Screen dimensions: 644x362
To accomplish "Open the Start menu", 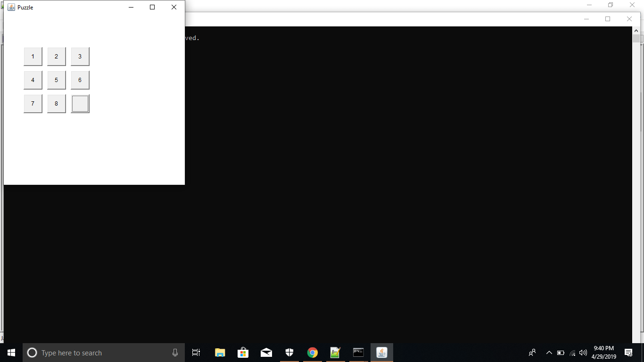I will [x=10, y=352].
